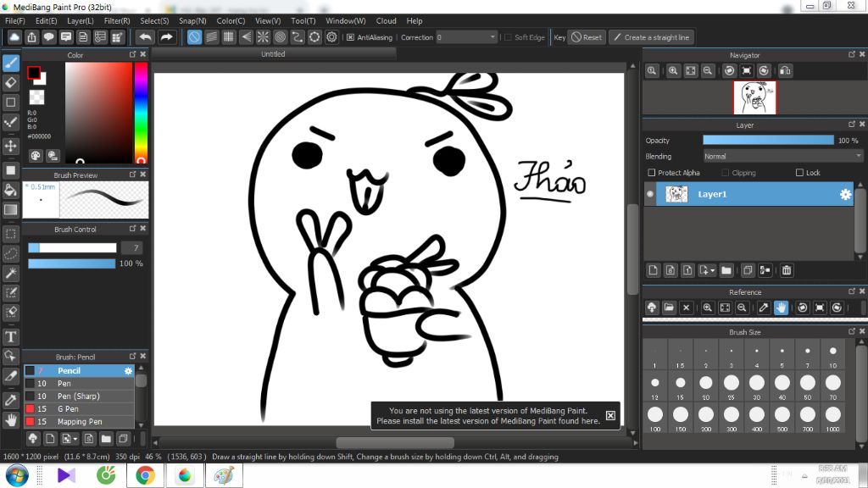Detach the Navigator panel pop-out icon
Image resolution: width=868 pixels, height=488 pixels.
point(851,54)
